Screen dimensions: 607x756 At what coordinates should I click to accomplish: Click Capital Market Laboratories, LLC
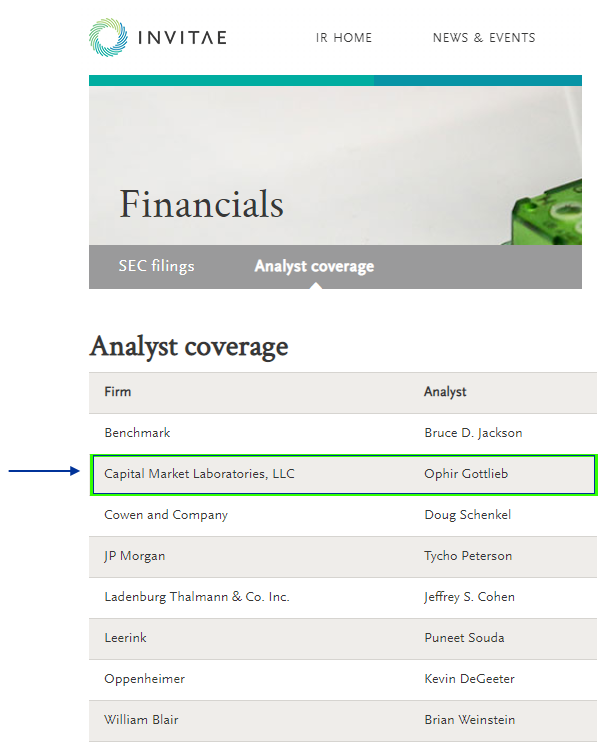coord(199,474)
